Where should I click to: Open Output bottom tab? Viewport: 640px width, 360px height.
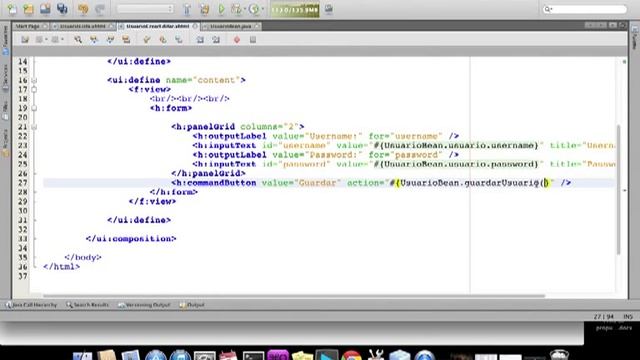point(192,305)
